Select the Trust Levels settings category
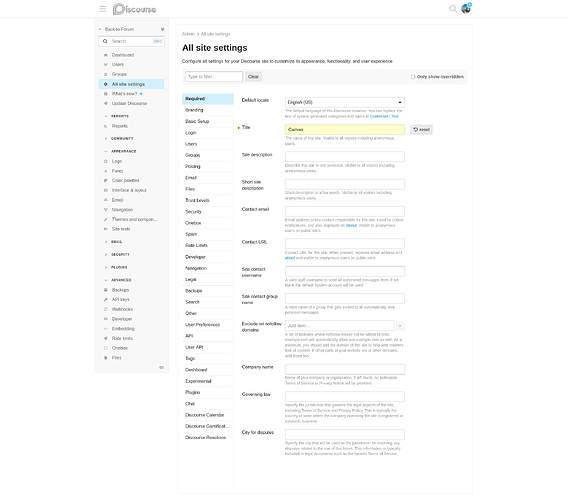This screenshot has height=500, width=568. coord(208,200)
